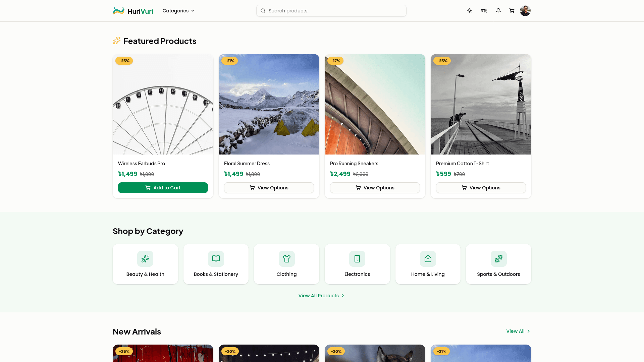
Task: Open the Books & Stationery category
Action: [x=216, y=264]
